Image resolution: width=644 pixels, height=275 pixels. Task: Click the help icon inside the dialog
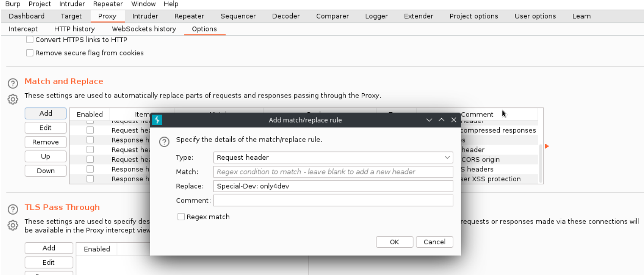(164, 142)
